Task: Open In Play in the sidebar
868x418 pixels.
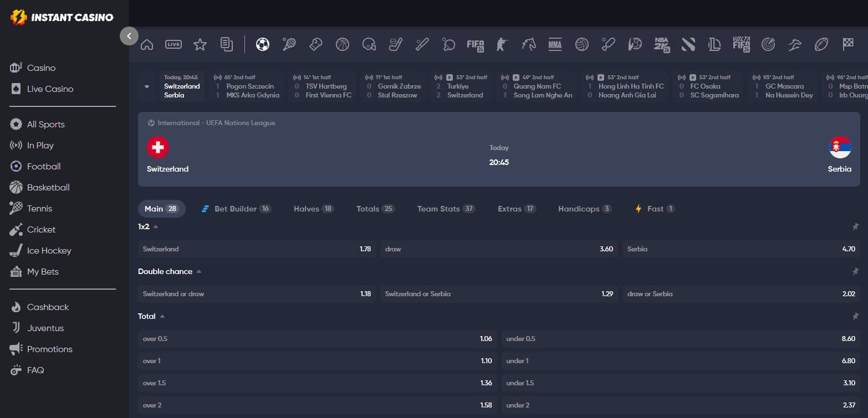Action: click(x=32, y=145)
